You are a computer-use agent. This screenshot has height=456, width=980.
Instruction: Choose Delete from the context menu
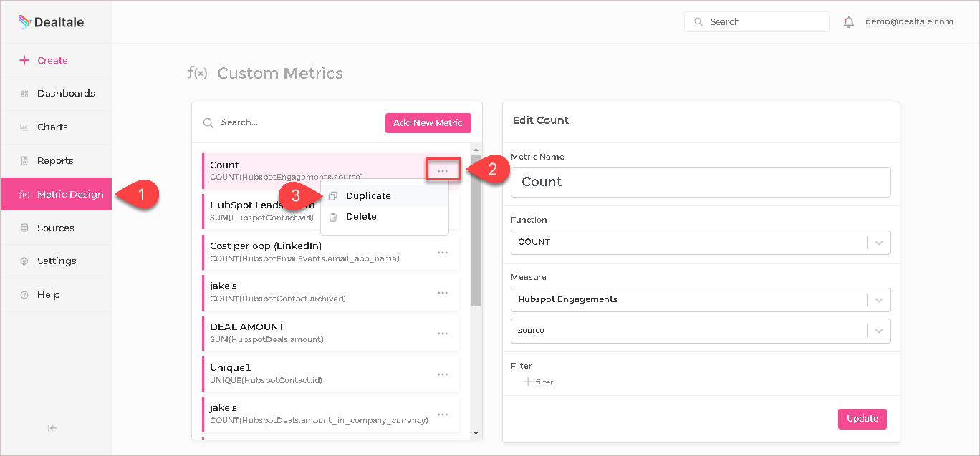(x=385, y=216)
